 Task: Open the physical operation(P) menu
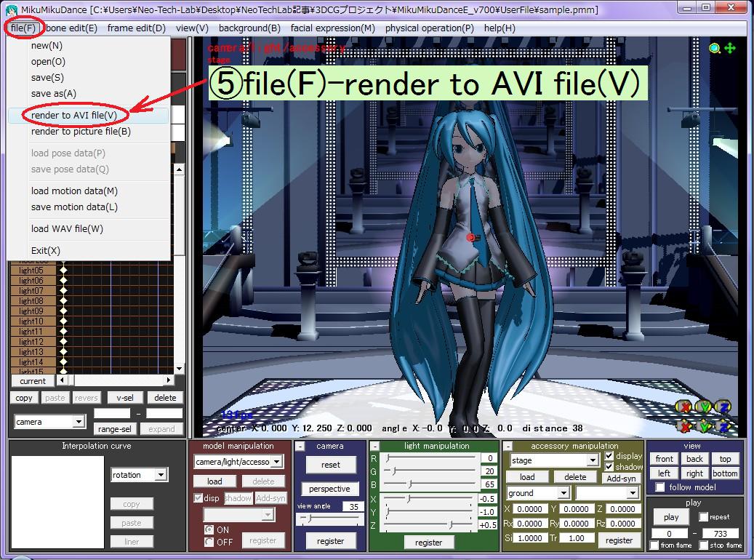430,28
